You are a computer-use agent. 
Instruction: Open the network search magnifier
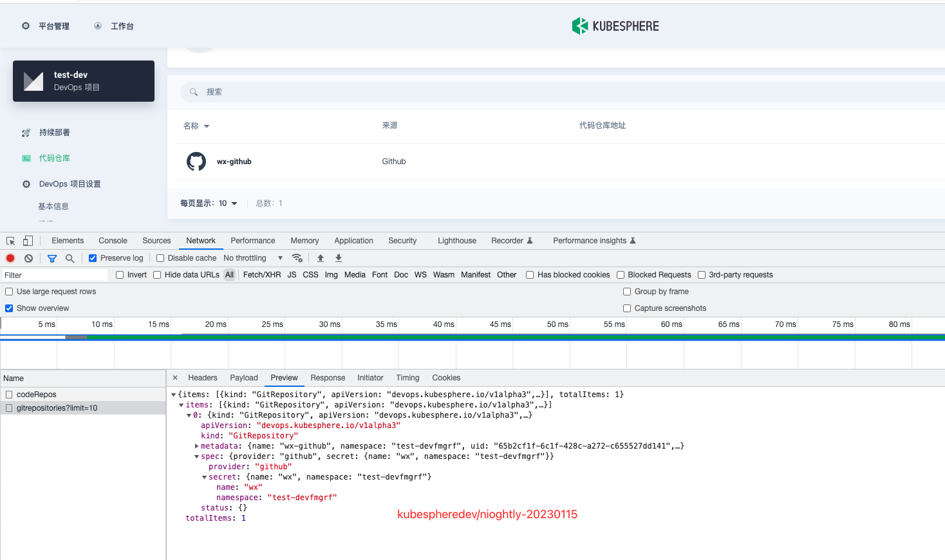point(70,258)
